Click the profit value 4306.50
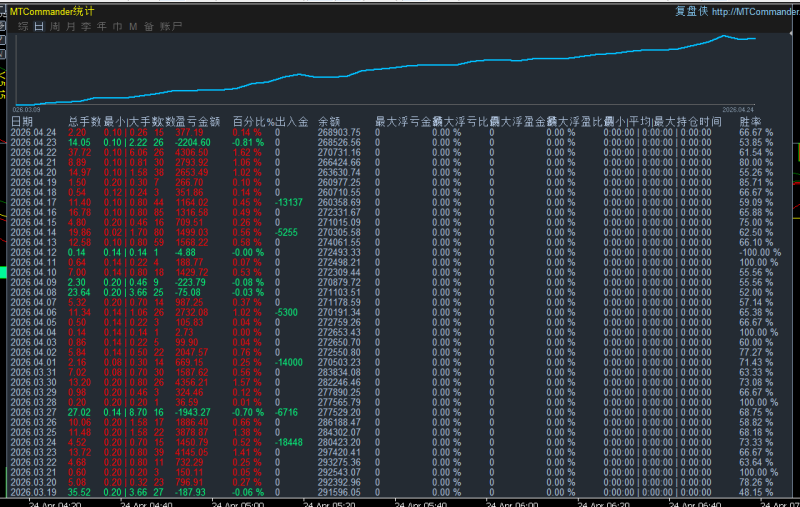This screenshot has width=800, height=507. pyautogui.click(x=192, y=153)
